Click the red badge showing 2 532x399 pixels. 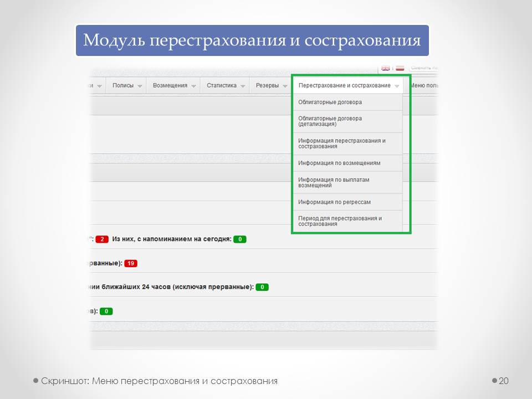pos(102,239)
